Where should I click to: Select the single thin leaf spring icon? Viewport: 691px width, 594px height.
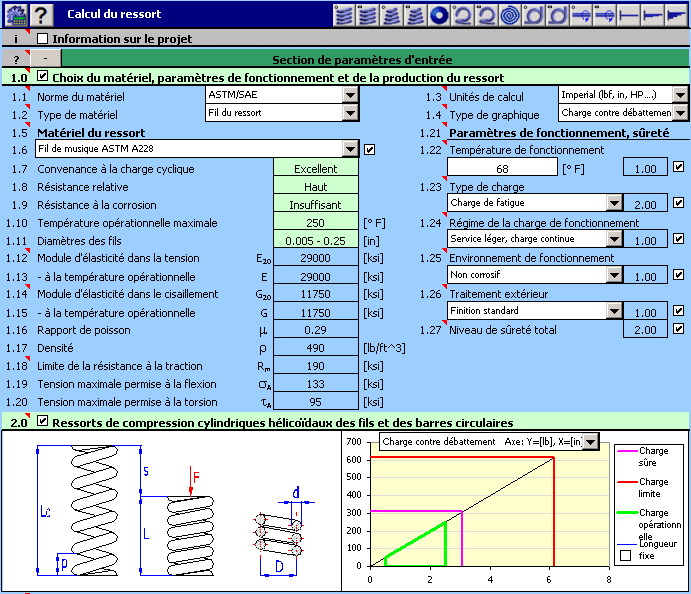coord(629,15)
